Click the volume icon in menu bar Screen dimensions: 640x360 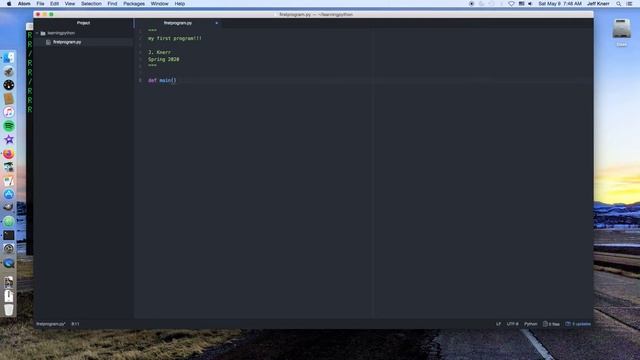coord(530,4)
